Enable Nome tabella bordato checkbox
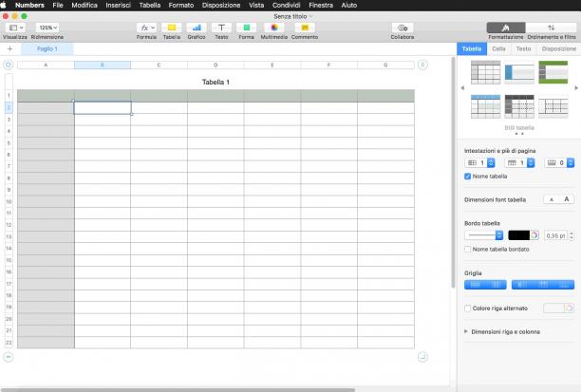Screen dimensions: 581x392 (x=468, y=250)
